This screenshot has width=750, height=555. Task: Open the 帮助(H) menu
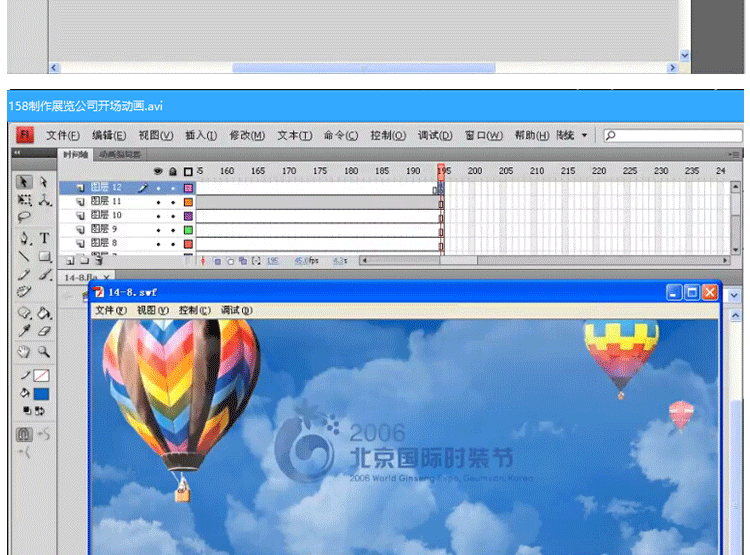coord(531,135)
